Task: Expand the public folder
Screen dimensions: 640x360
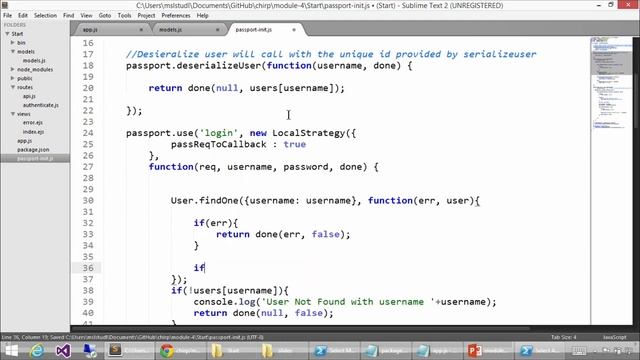Action: pyautogui.click(x=13, y=78)
